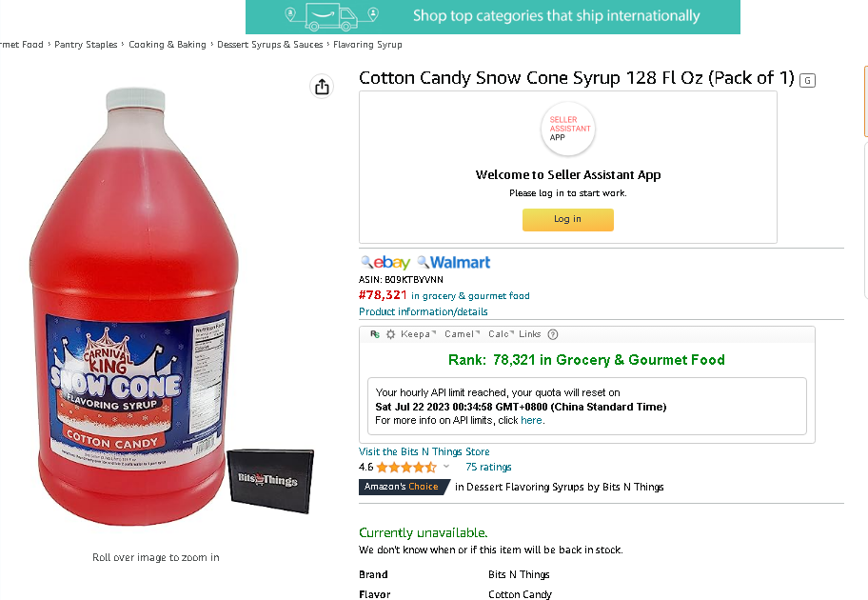Expand the Camel dropdown

[x=462, y=334]
